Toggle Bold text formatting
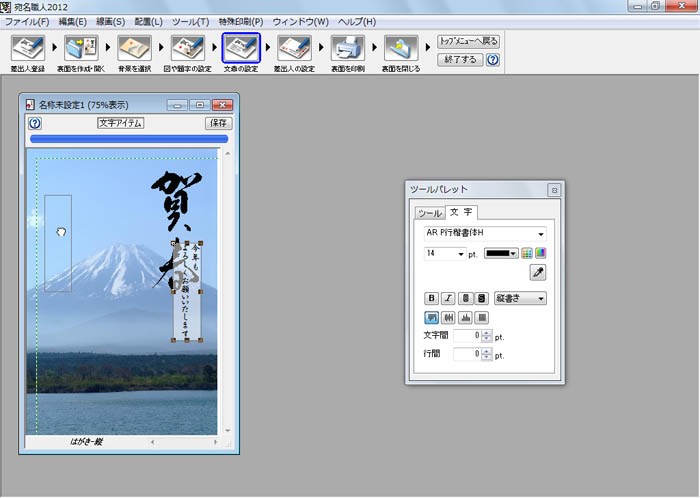700x498 pixels. (x=432, y=298)
